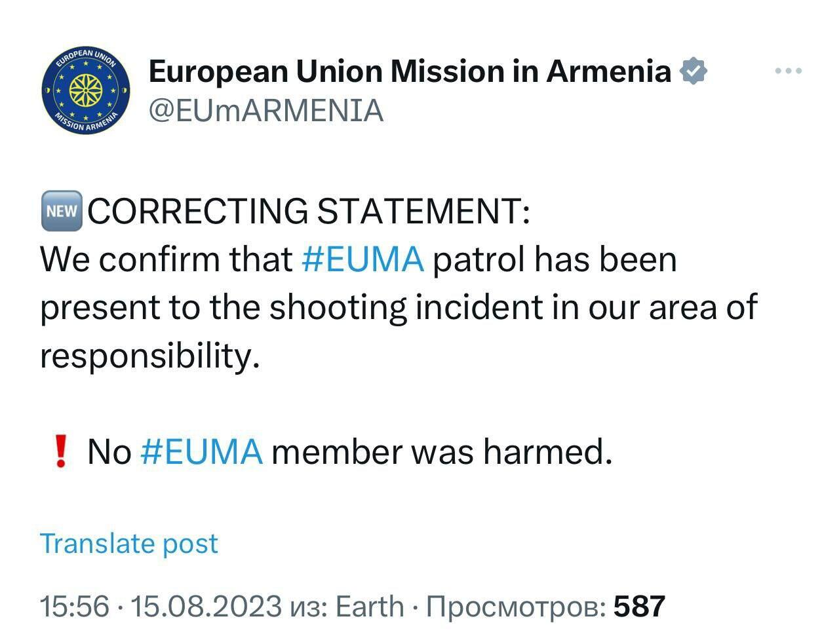Click the NEW emoji icon
The width and height of the screenshot is (822, 644).
[62, 211]
